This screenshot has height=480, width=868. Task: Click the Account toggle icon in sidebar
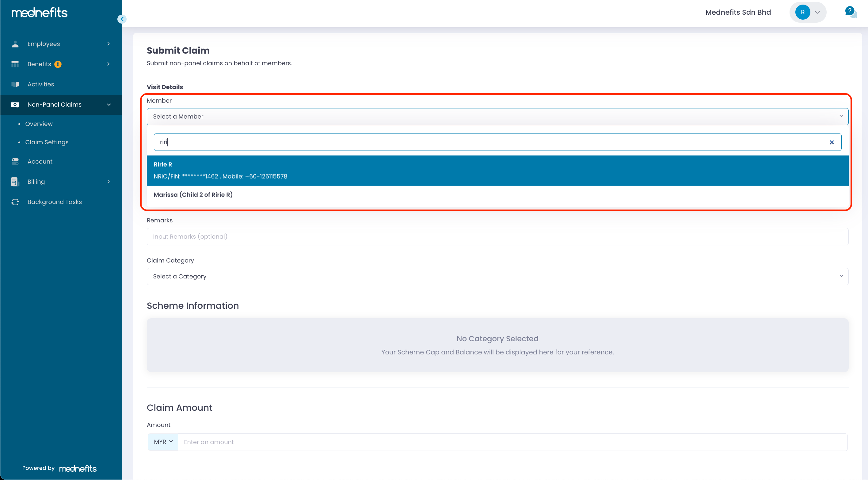15,161
